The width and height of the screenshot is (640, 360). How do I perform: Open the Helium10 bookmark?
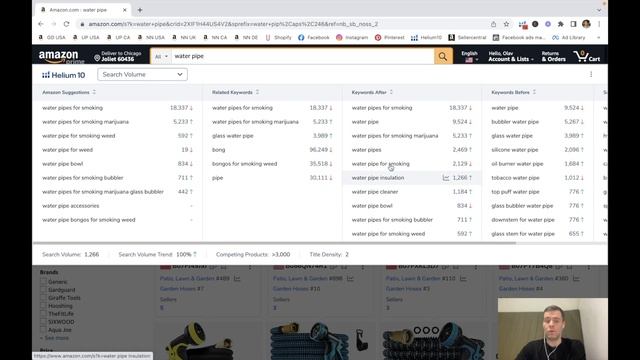(x=426, y=38)
